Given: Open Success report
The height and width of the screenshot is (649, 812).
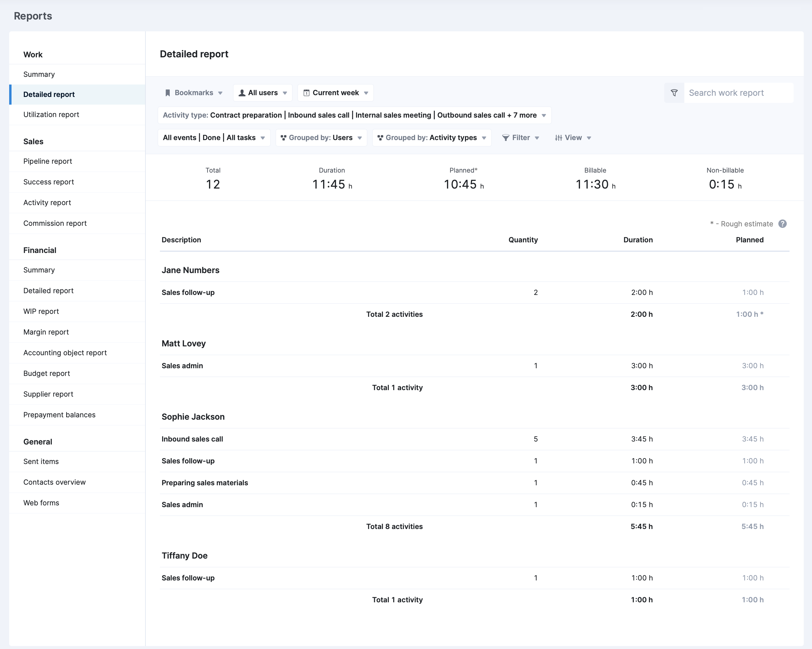Looking at the screenshot, I should coord(77,182).
